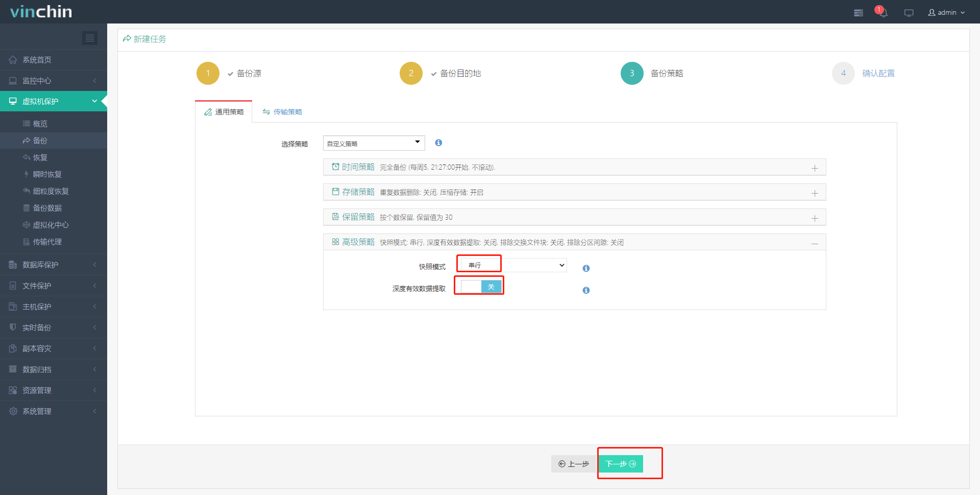Switch to the 传输策略 tab

coord(282,112)
